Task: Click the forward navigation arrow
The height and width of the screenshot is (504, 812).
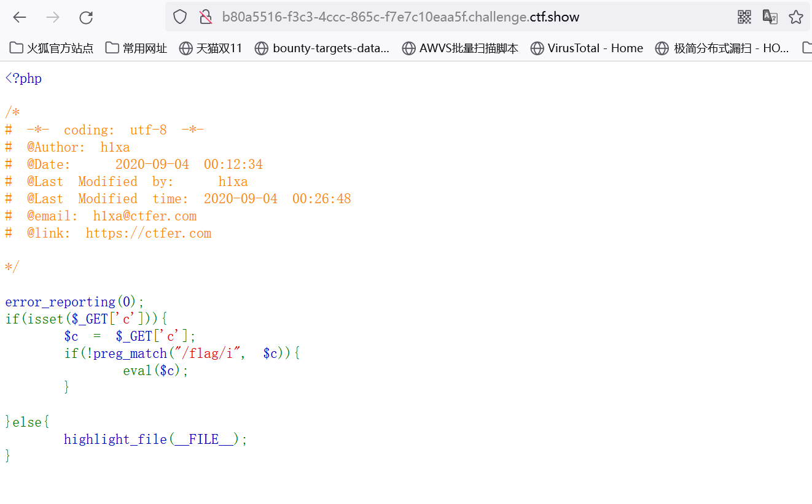Action: tap(53, 17)
